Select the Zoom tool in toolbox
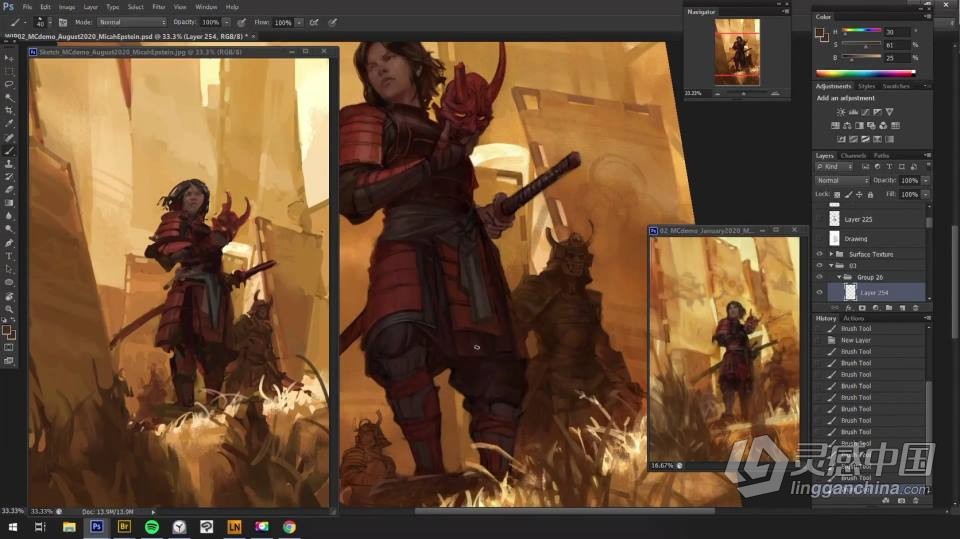 coord(9,309)
